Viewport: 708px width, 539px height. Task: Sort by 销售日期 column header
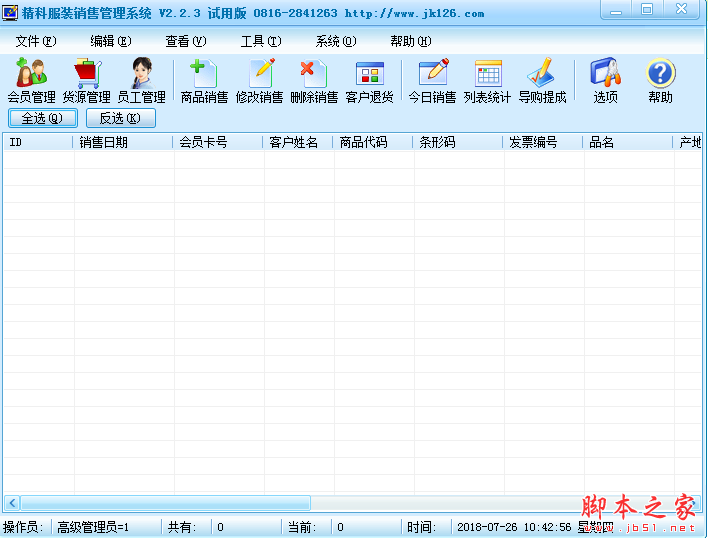pos(123,143)
